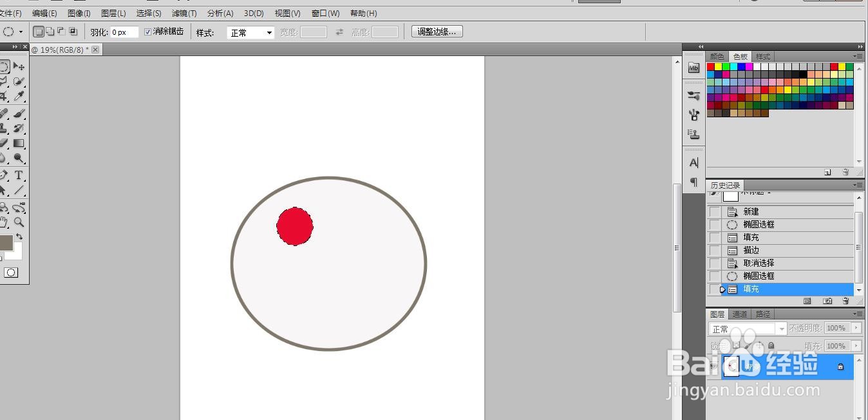
Task: Create new document from current history state
Action: pyautogui.click(x=807, y=301)
